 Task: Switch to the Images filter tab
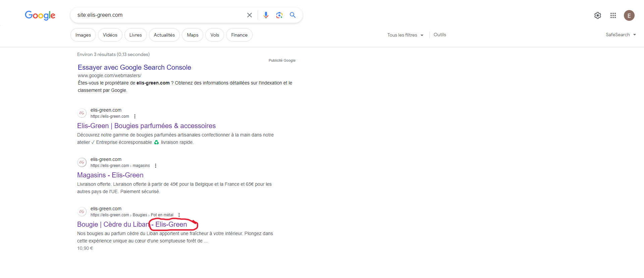click(x=83, y=35)
